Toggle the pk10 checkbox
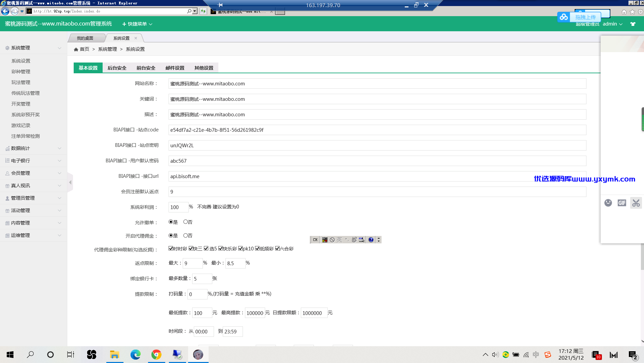 (x=240, y=248)
